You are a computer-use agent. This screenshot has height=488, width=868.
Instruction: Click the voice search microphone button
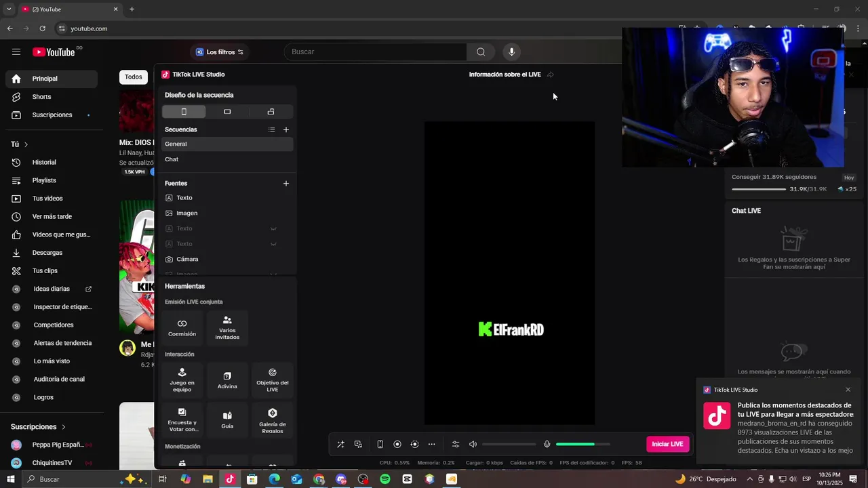click(x=512, y=52)
